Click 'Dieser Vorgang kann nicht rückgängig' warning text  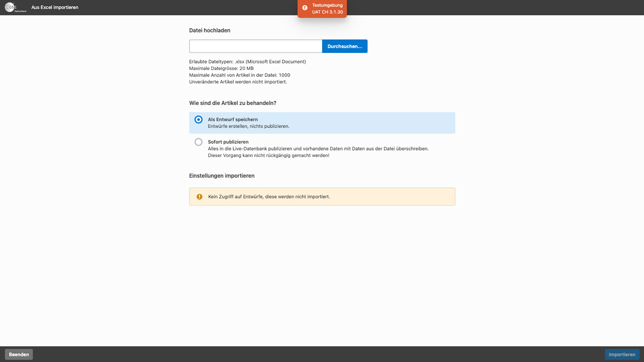269,156
